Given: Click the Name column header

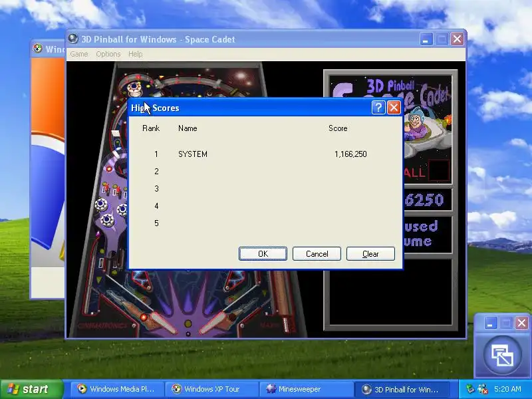Looking at the screenshot, I should [x=188, y=128].
